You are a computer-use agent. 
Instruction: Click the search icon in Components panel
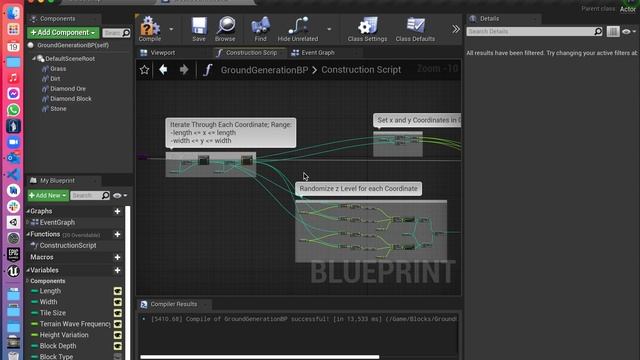pyautogui.click(x=126, y=33)
